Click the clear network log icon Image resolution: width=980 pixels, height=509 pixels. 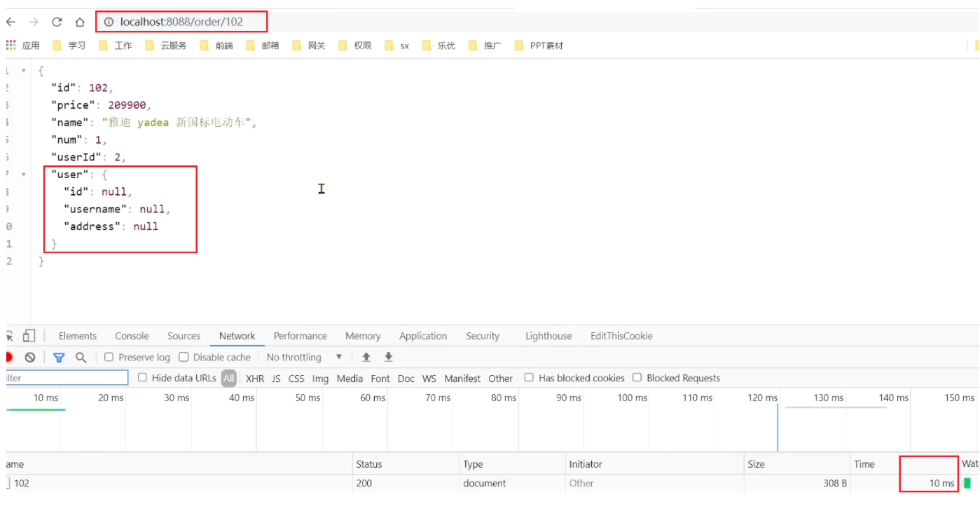(30, 358)
